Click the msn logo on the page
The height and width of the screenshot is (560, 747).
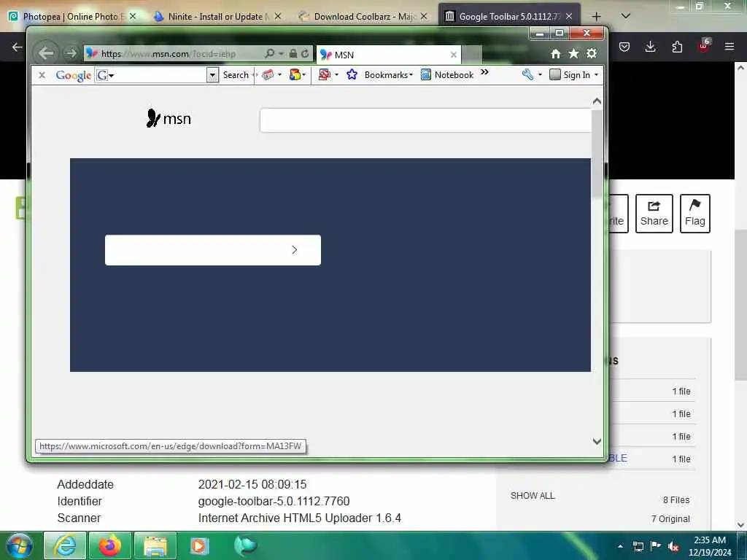click(x=169, y=119)
